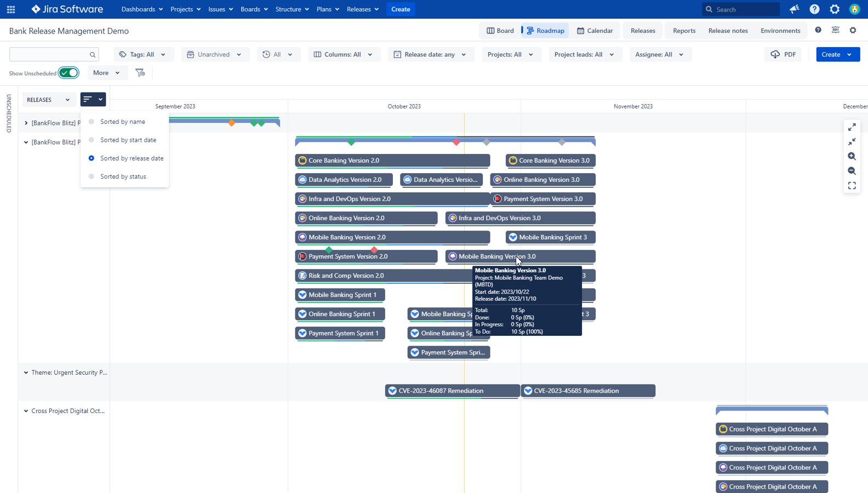Open the Project leads: All filter
The height and width of the screenshot is (493, 868).
click(584, 54)
